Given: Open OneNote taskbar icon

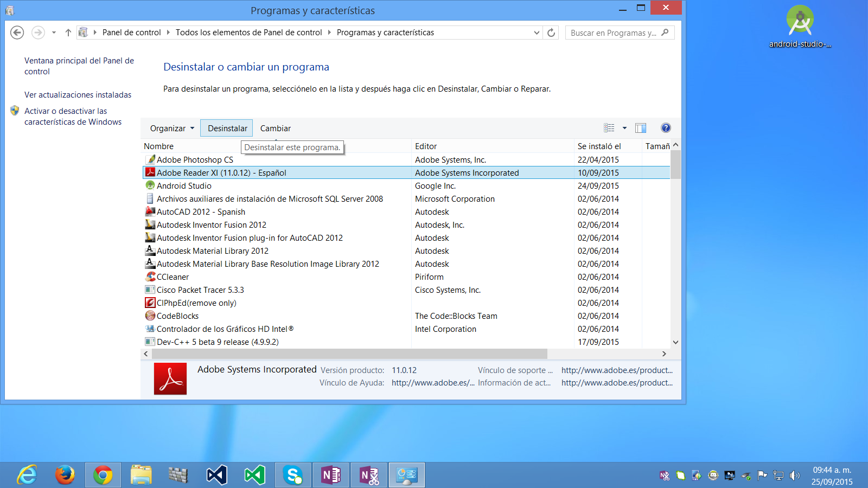Looking at the screenshot, I should 331,476.
